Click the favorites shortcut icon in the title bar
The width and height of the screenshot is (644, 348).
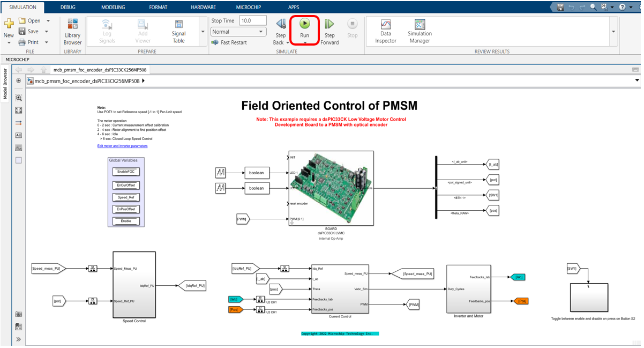click(604, 7)
